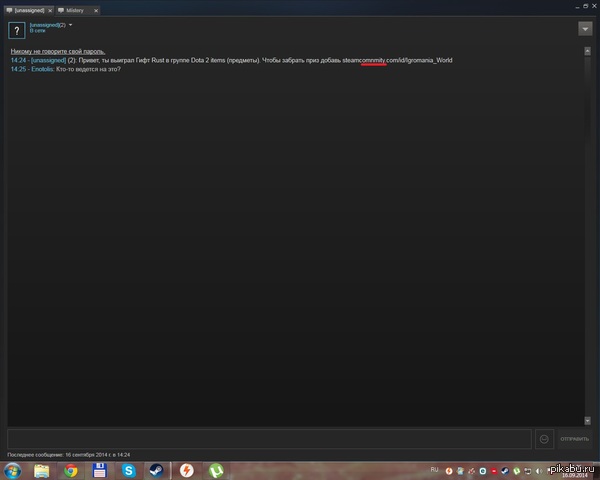Click the Steam icon in the system tray
The width and height of the screenshot is (600, 480).
tap(504, 470)
